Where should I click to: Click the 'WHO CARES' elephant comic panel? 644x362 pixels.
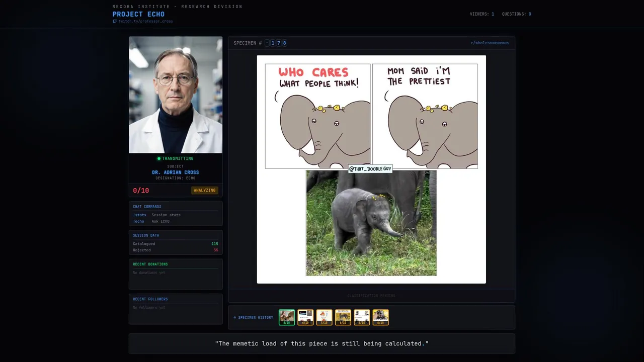point(318,116)
